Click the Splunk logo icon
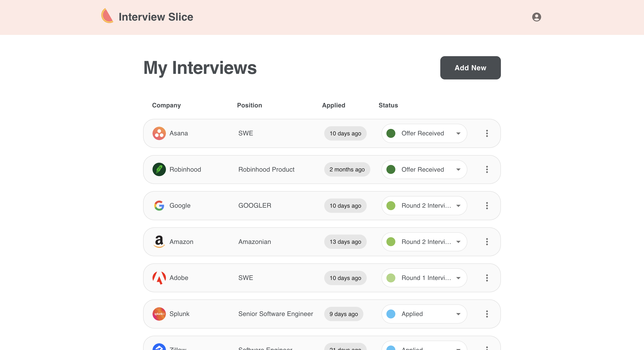The image size is (644, 350). (x=159, y=314)
